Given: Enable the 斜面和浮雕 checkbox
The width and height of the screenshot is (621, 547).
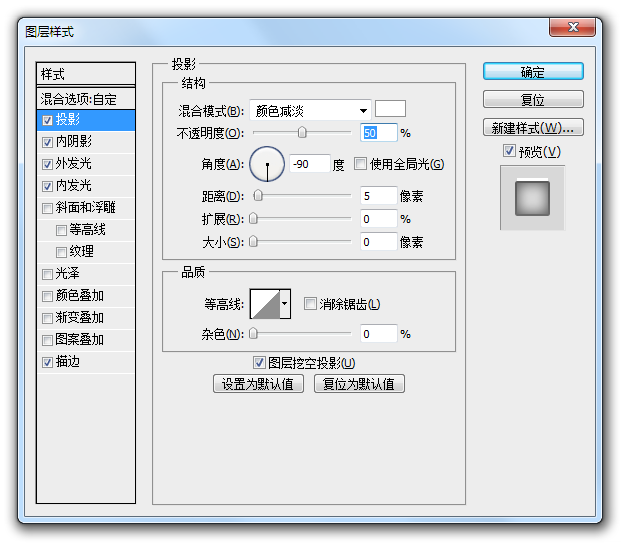Looking at the screenshot, I should click(x=47, y=208).
